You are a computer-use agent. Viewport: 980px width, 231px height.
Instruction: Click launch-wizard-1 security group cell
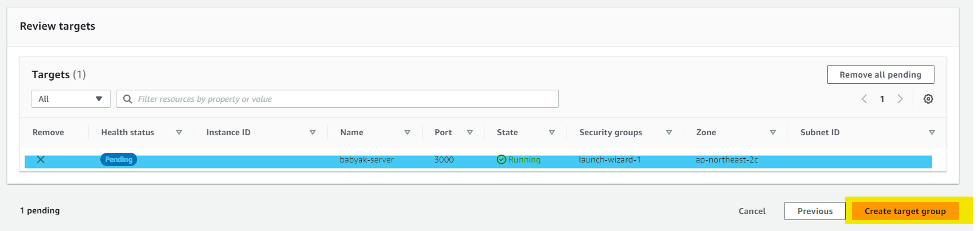610,159
